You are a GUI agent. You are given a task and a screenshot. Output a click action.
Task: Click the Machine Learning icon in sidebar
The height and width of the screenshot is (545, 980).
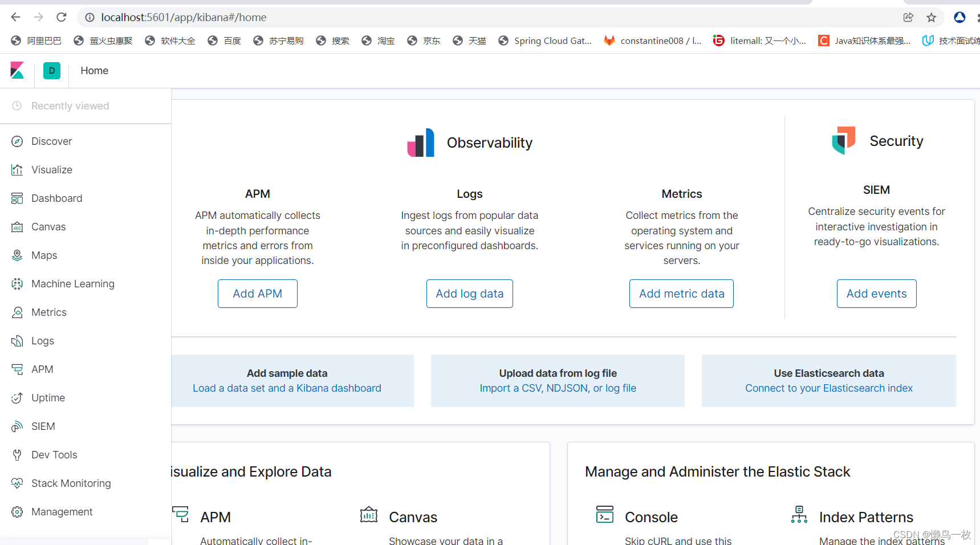[17, 284]
